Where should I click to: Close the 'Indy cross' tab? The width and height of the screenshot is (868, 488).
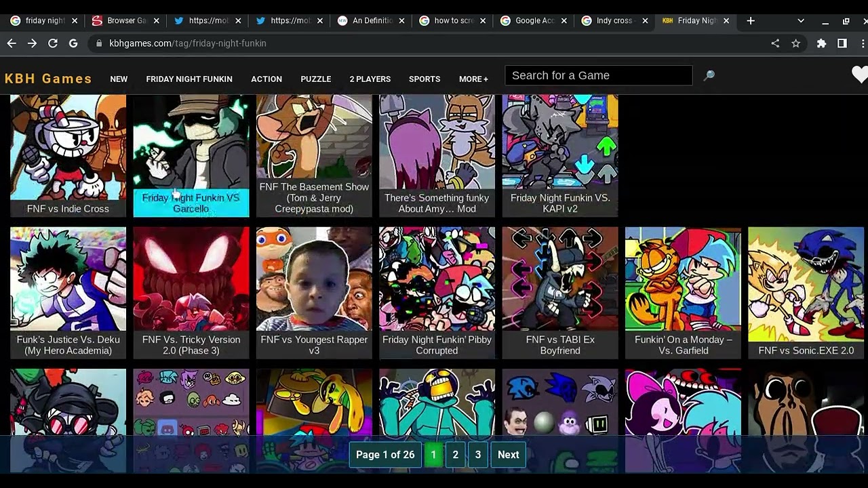[x=646, y=20]
